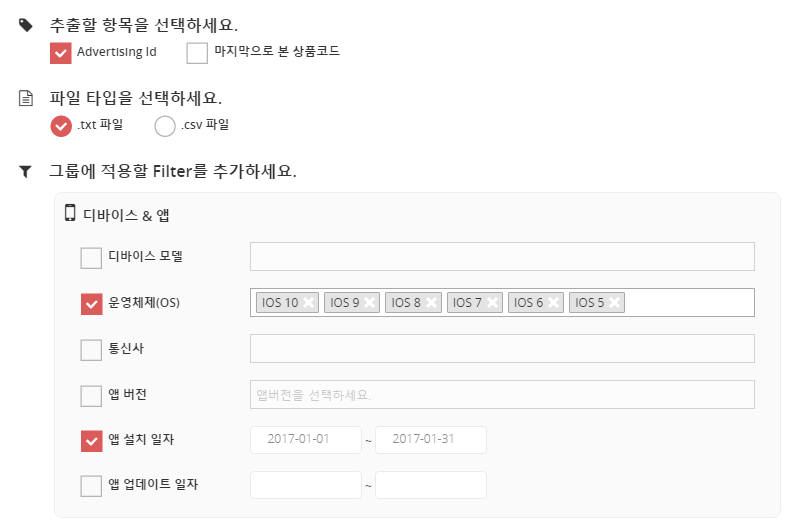The image size is (788, 522).
Task: Click the filter funnel icon
Action: click(x=26, y=171)
